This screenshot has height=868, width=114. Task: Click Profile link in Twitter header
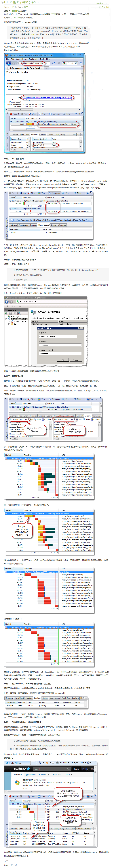pos(85,769)
